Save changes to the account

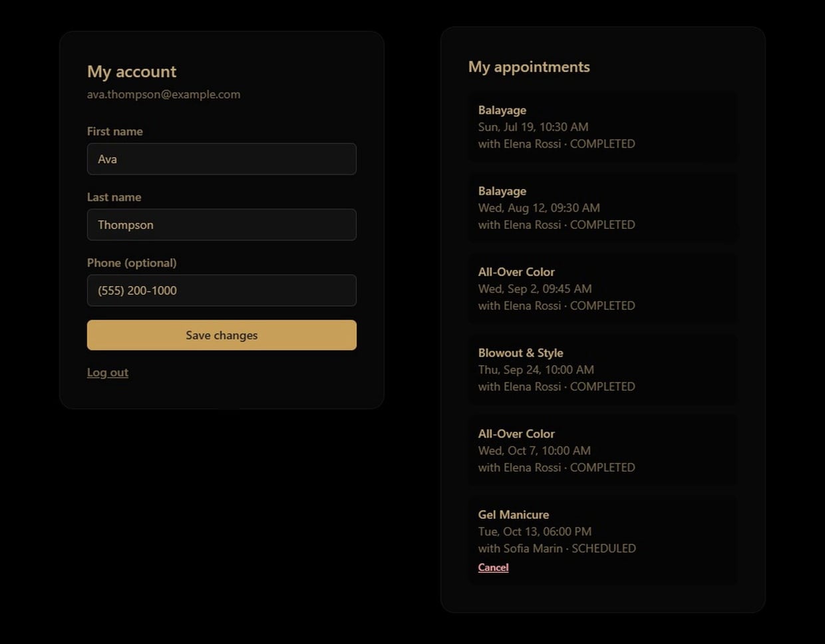222,335
